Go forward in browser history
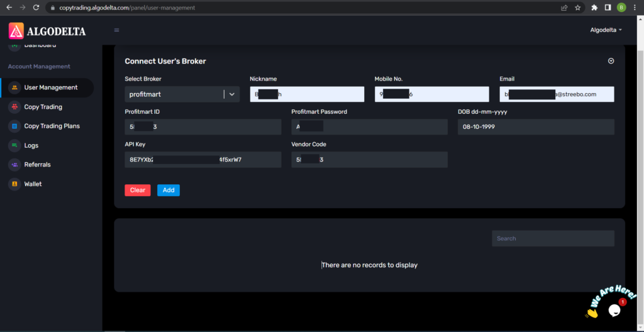644x332 pixels. tap(23, 8)
